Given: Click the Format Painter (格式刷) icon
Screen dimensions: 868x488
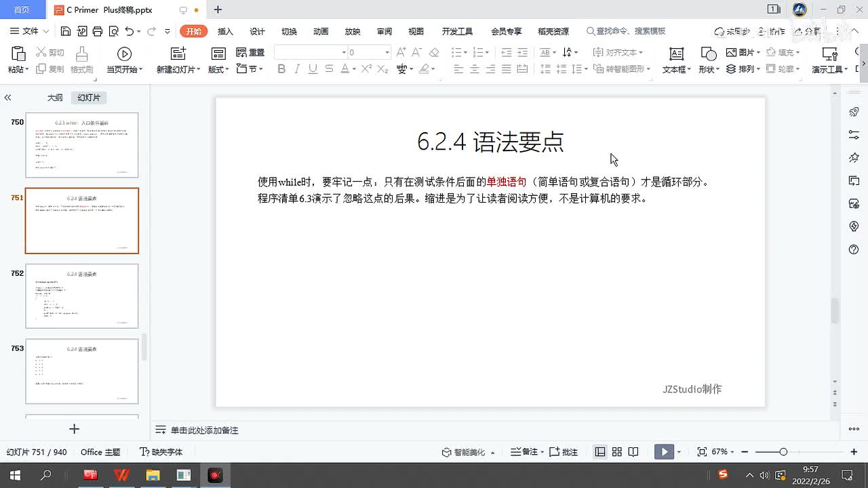Looking at the screenshot, I should point(81,54).
